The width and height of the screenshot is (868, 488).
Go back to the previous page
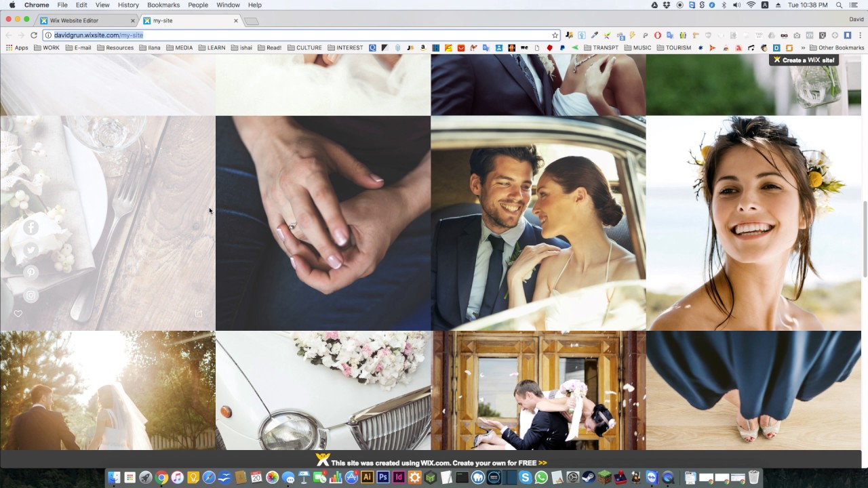[9, 35]
